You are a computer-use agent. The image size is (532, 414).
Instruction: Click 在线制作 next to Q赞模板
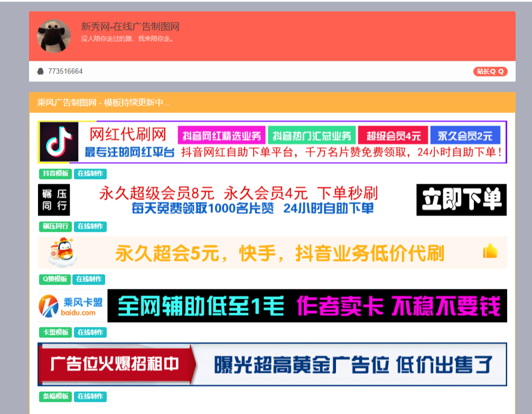click(89, 279)
